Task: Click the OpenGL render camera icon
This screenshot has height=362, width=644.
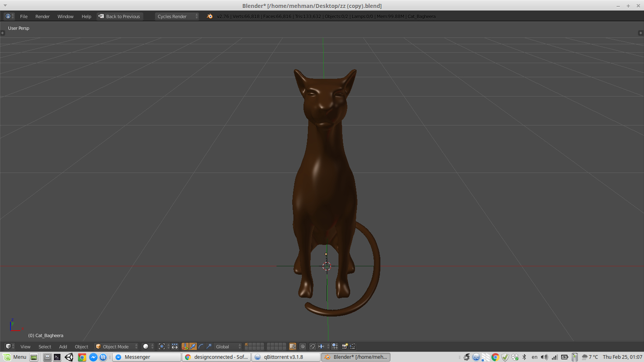Action: tap(345, 347)
